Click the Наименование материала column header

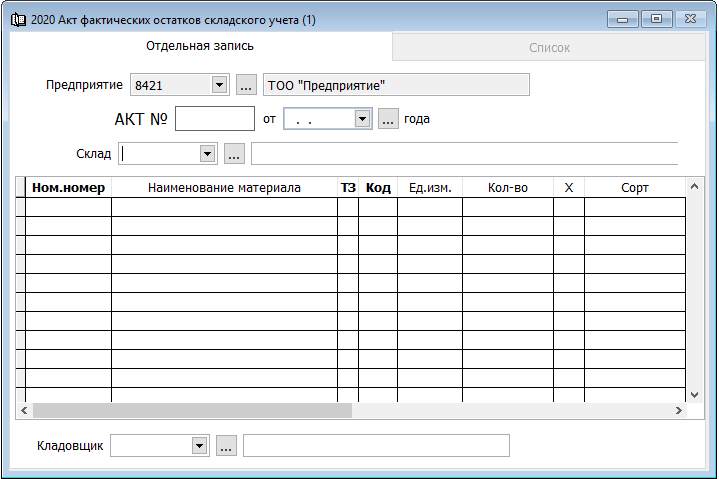[224, 188]
